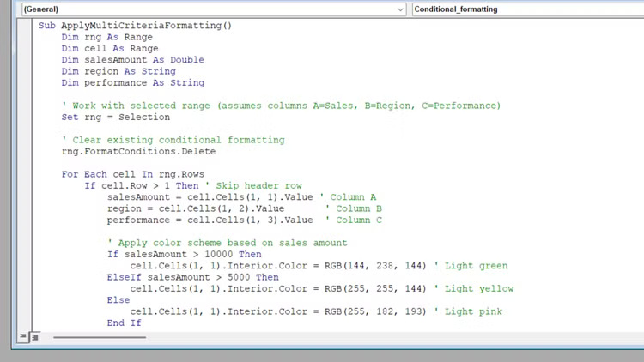Click the RGB(255, 182, 193) assignment line
Screen dimensions: 644x362
point(278,311)
